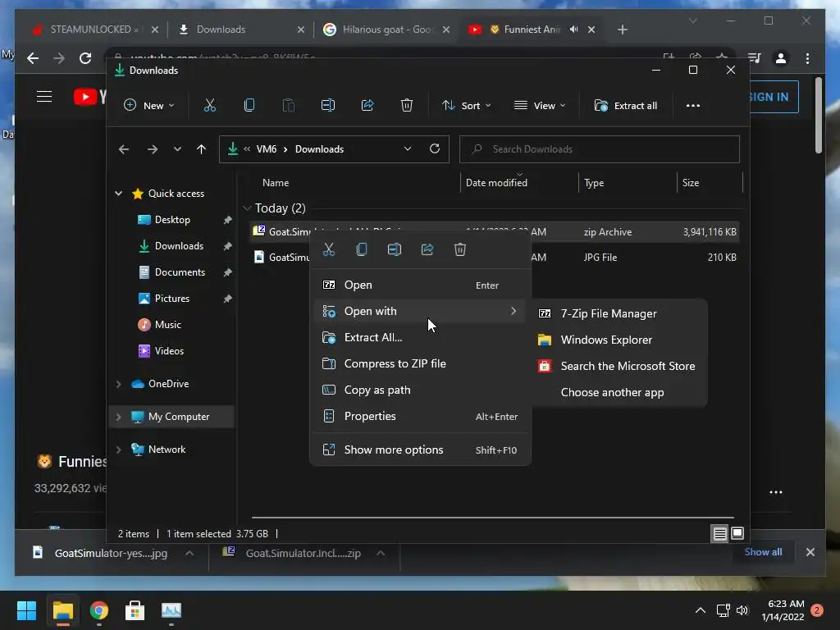Choose Copy as path
The width and height of the screenshot is (840, 630).
[x=420, y=390]
